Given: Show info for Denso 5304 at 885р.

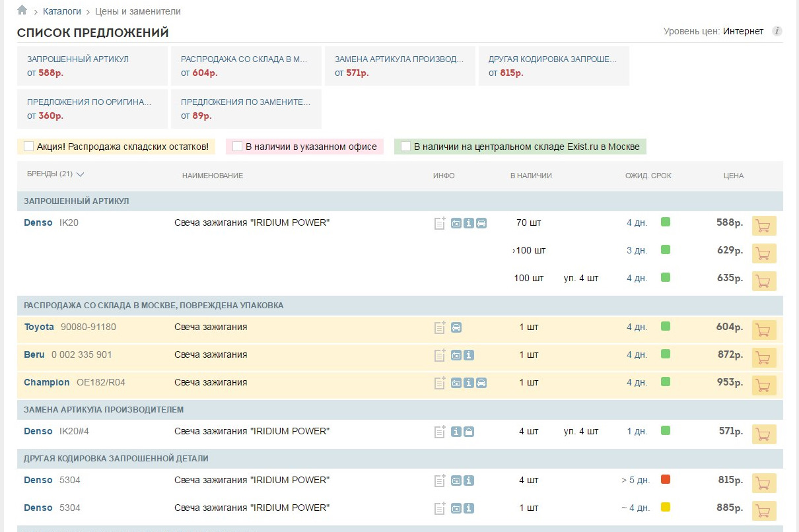Looking at the screenshot, I should click(x=469, y=508).
